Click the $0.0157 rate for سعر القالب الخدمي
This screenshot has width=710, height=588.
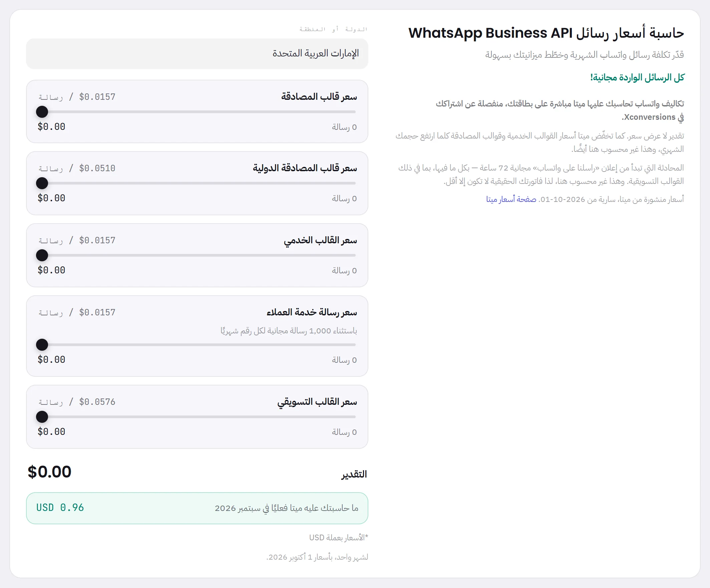point(97,240)
